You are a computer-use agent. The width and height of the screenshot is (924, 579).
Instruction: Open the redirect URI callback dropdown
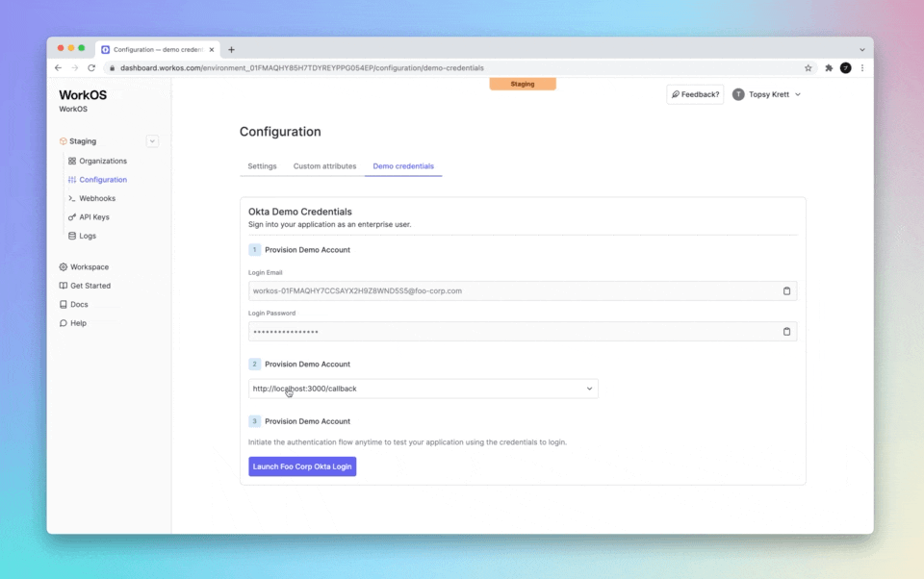[x=423, y=389]
